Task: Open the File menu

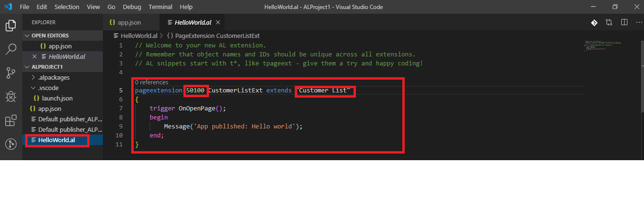Action: (x=25, y=7)
